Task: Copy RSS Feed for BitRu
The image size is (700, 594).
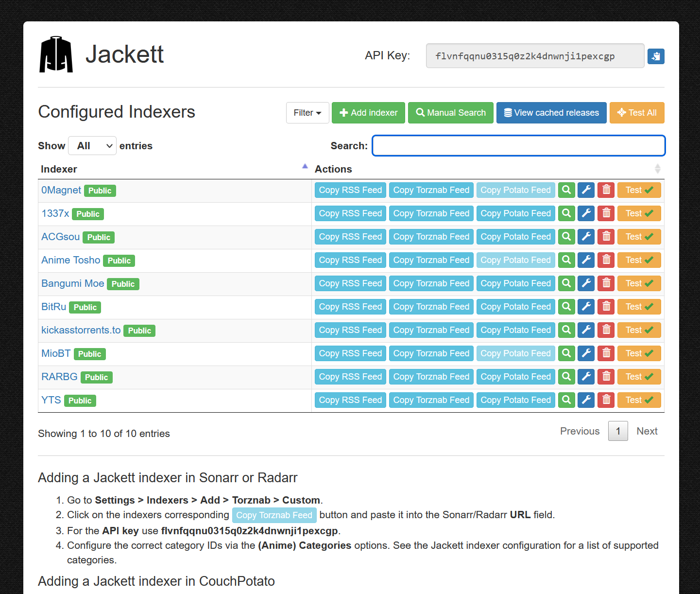Action: click(x=350, y=307)
